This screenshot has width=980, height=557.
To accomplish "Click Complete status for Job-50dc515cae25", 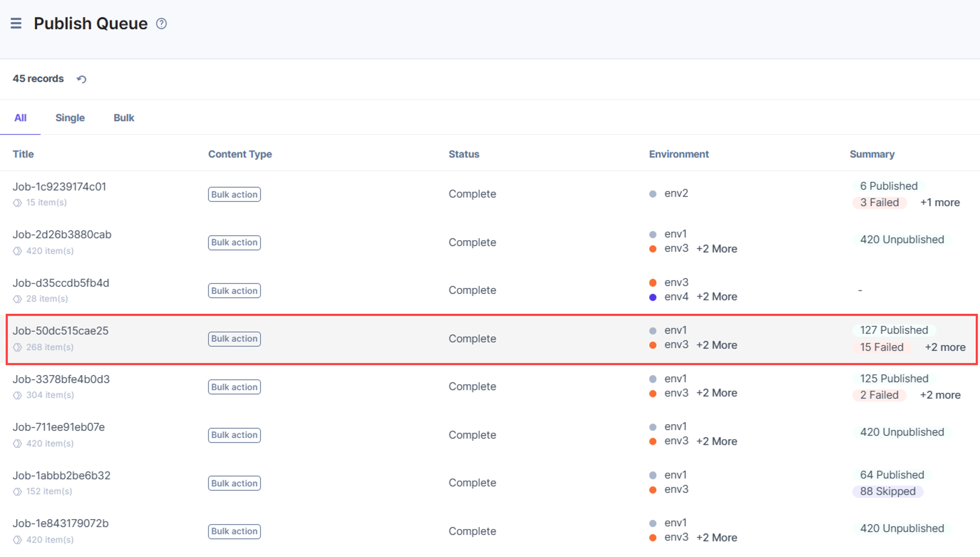I will click(x=472, y=339).
